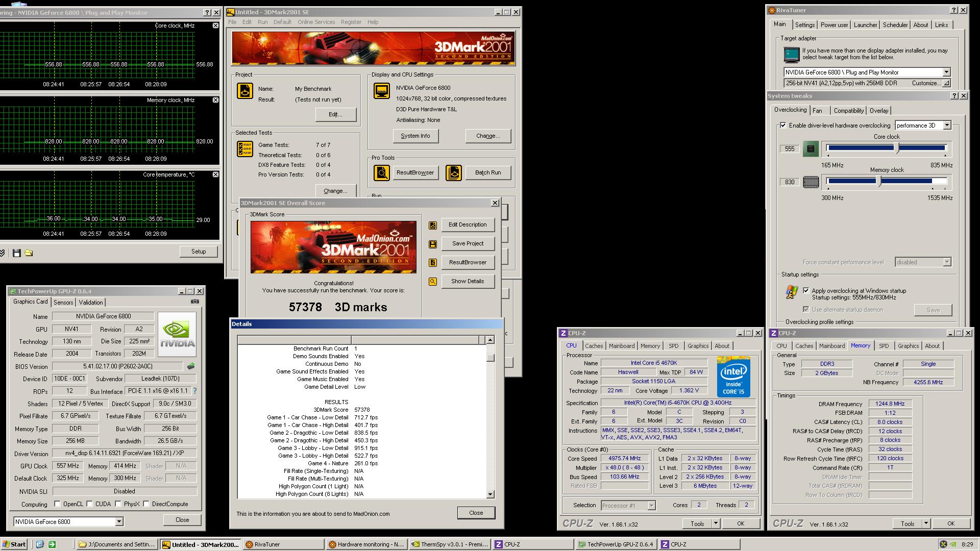Click the BIOS save chip icon in GPU-Z

(x=191, y=366)
